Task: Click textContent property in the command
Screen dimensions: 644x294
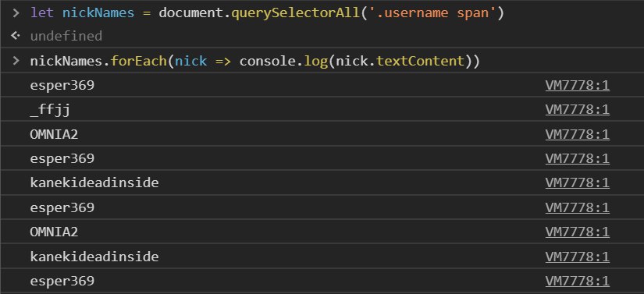Action: 421,62
